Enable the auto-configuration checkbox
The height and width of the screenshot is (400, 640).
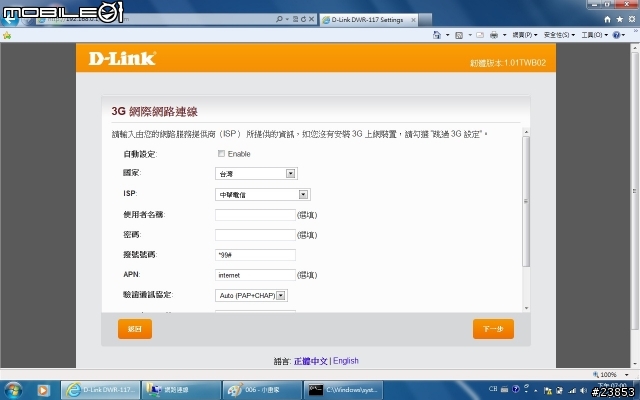pyautogui.click(x=221, y=153)
